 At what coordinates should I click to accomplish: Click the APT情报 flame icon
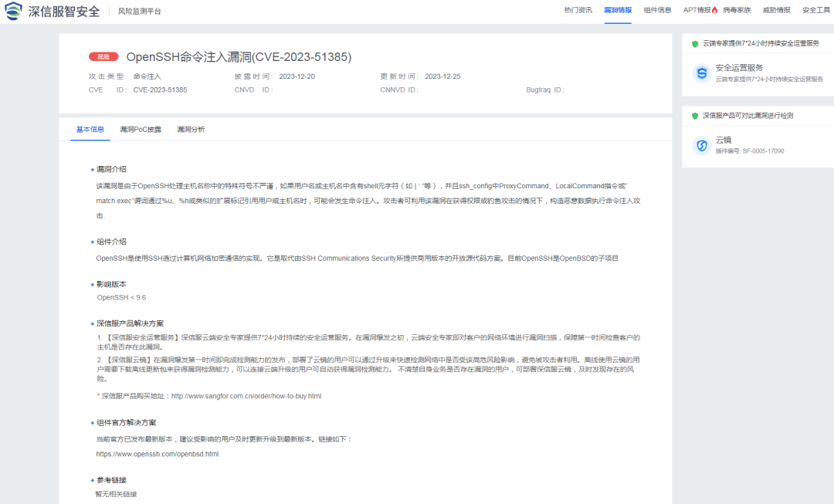coord(714,10)
